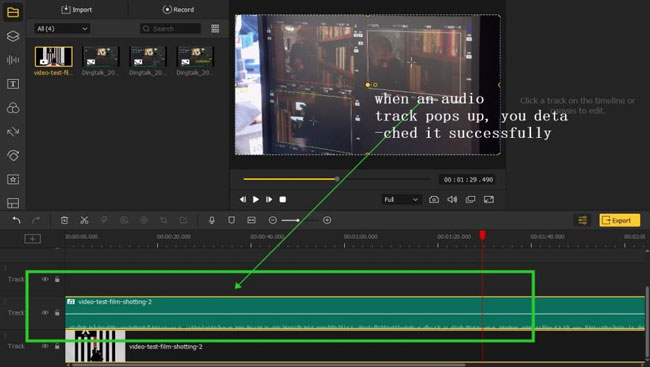Screen dimensions: 650x367
Task: Click the Record tab
Action: click(178, 10)
